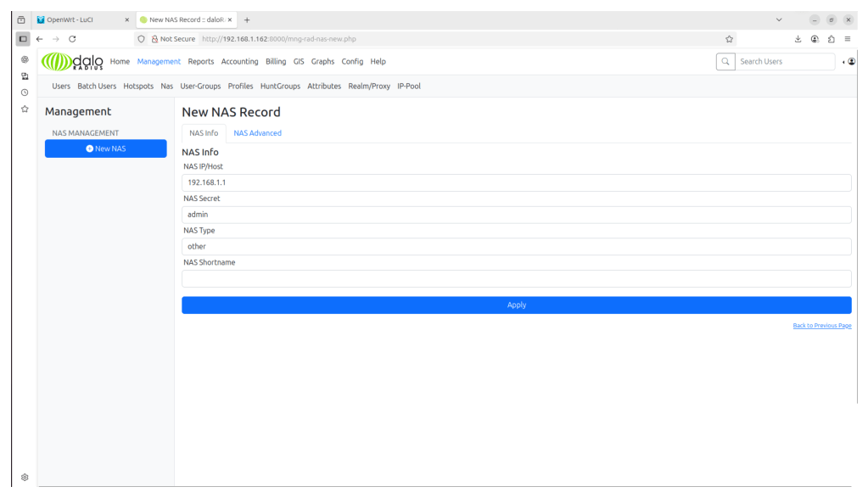Open the user account menu icon
The image size is (868, 498).
(x=851, y=61)
